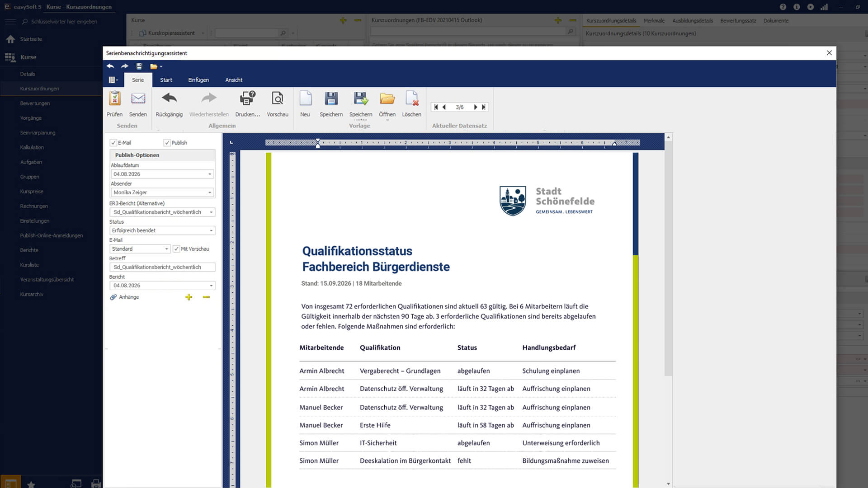Click the document vertical scrollbar thumb
The height and width of the screenshot is (488, 868).
click(x=668, y=258)
